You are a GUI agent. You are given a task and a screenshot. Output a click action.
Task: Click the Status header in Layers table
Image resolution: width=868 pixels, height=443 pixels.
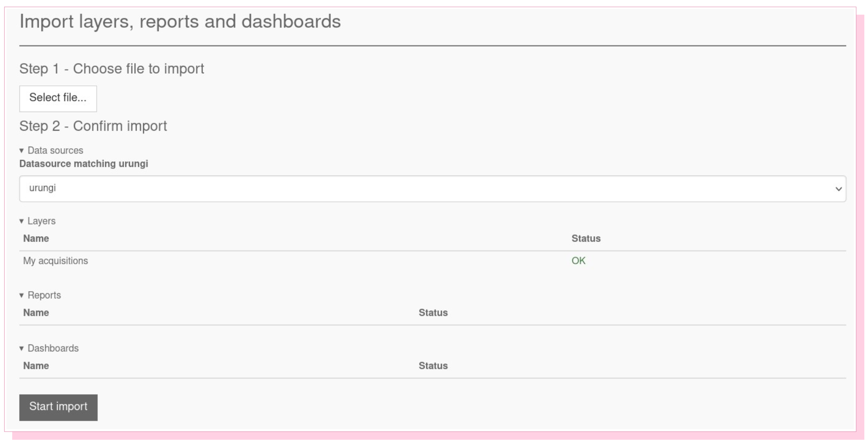pyautogui.click(x=586, y=238)
